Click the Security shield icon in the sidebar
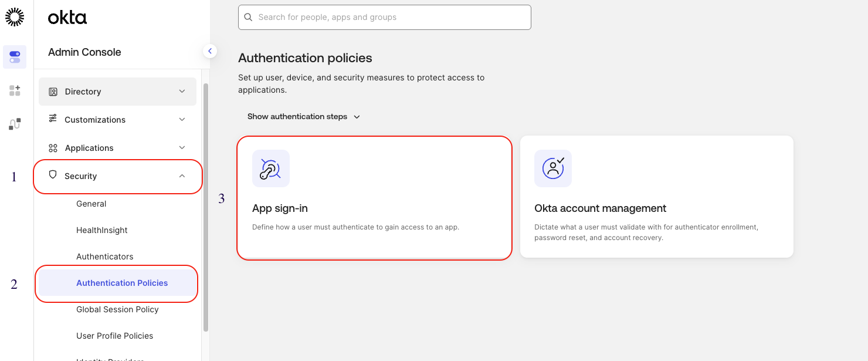Image resolution: width=868 pixels, height=361 pixels. pyautogui.click(x=53, y=175)
